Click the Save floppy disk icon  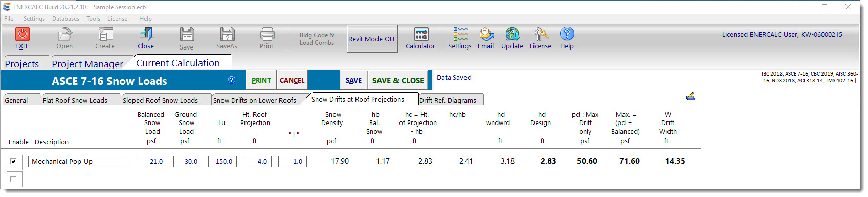coord(187,34)
